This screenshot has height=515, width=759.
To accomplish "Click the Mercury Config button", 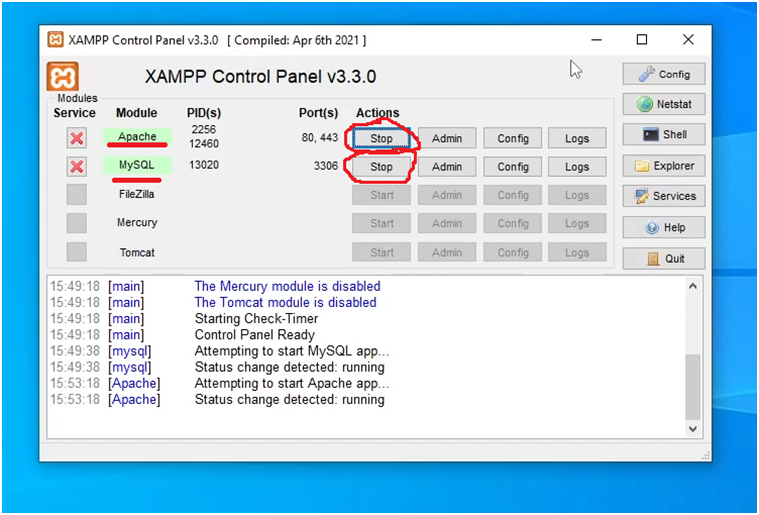I will [513, 223].
